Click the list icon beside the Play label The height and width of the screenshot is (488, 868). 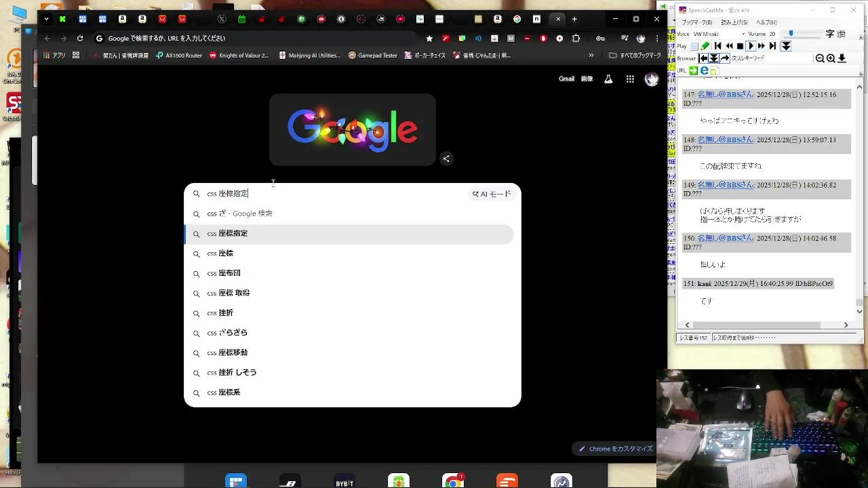pos(694,46)
